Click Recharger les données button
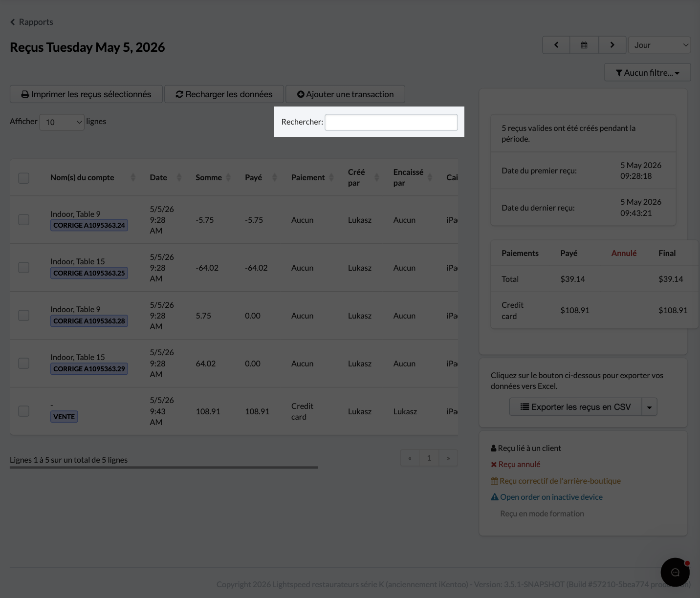Screen dimensions: 700x598 pyautogui.click(x=224, y=94)
